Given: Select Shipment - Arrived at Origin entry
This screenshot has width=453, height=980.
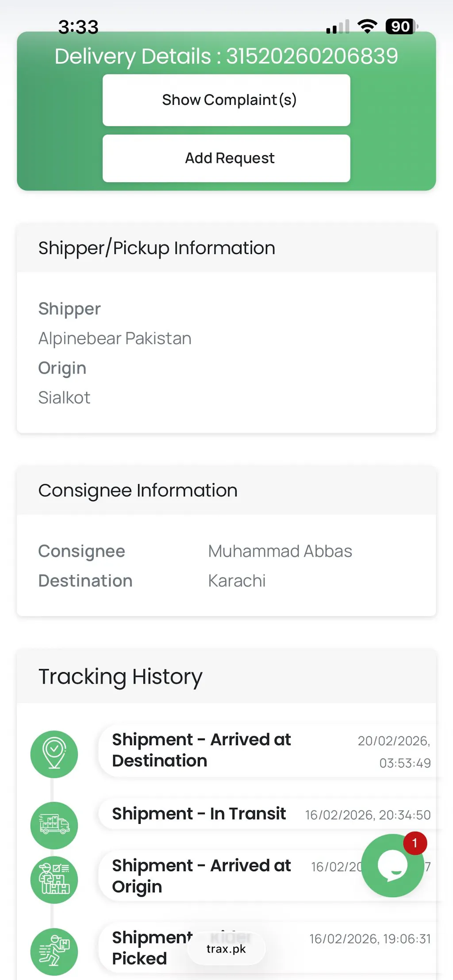Looking at the screenshot, I should (201, 876).
